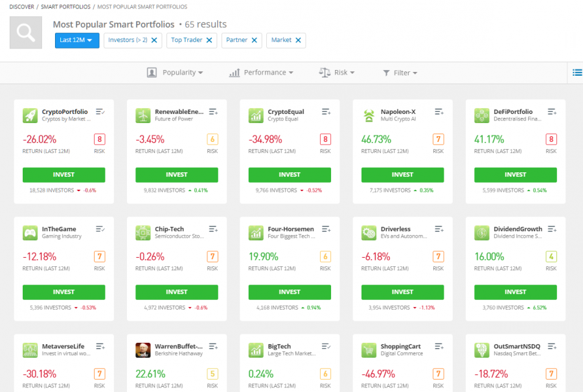The width and height of the screenshot is (583, 392).
Task: Click the Four-Horsemen chart icon
Action: (256, 233)
